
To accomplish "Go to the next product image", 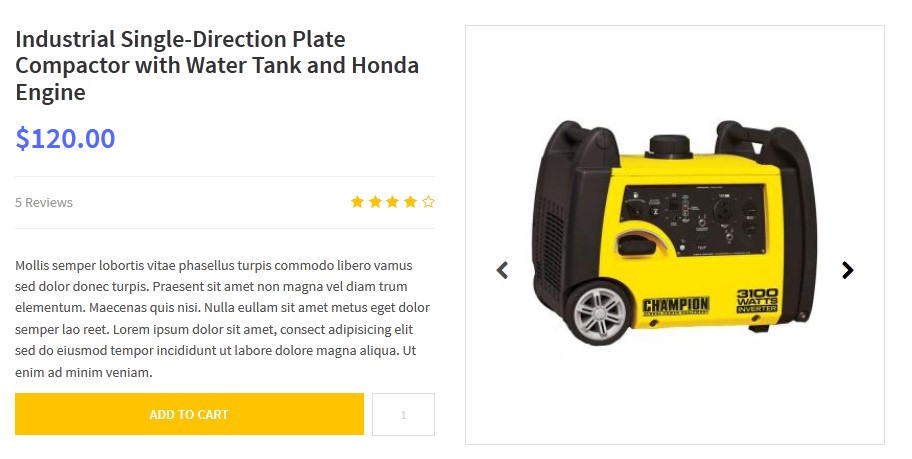I will point(847,270).
